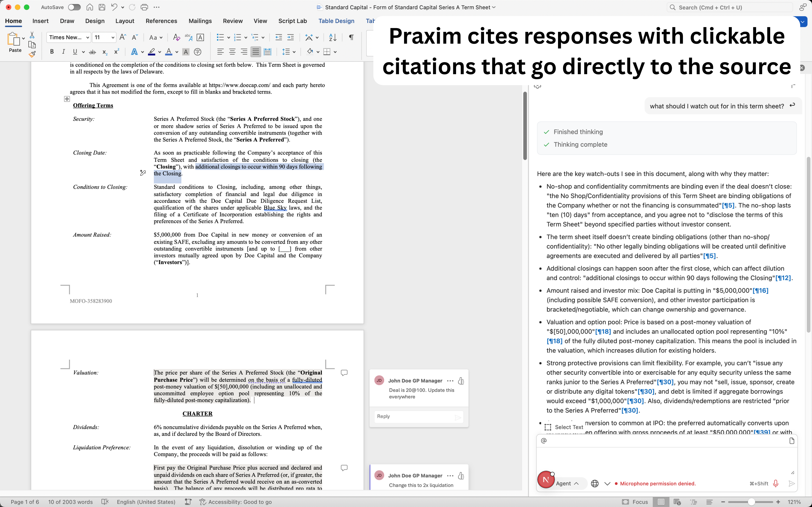
Task: Open the font name dropdown
Action: [x=88, y=37]
